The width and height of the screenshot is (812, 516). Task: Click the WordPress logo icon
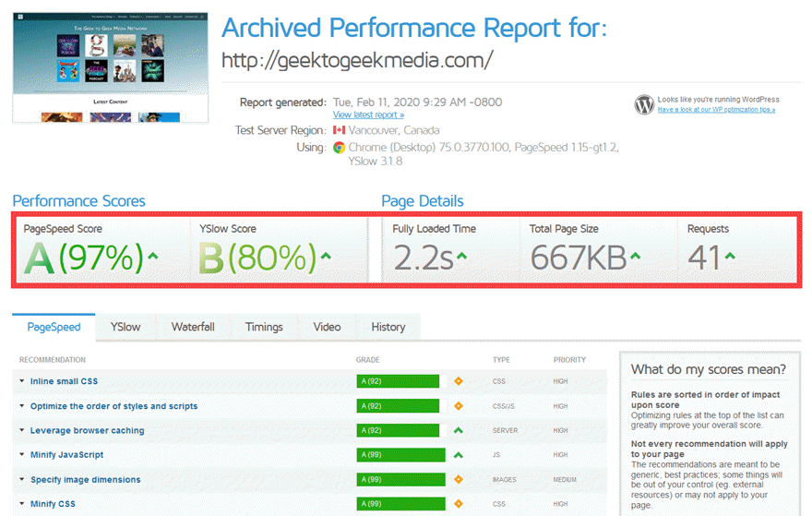click(644, 104)
